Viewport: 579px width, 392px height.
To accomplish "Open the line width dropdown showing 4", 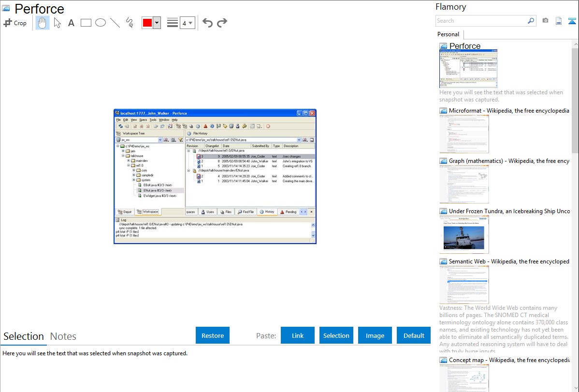I will tap(187, 23).
